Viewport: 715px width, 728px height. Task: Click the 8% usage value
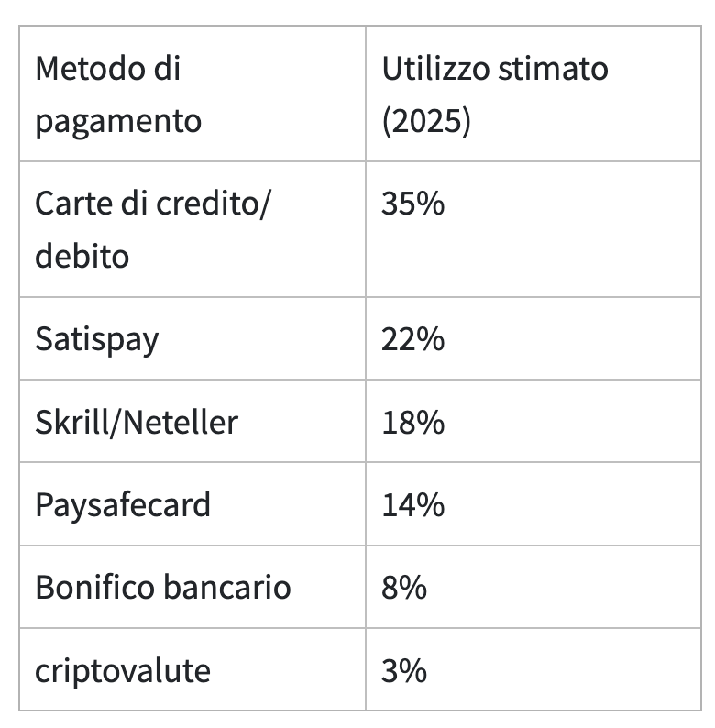pyautogui.click(x=404, y=588)
